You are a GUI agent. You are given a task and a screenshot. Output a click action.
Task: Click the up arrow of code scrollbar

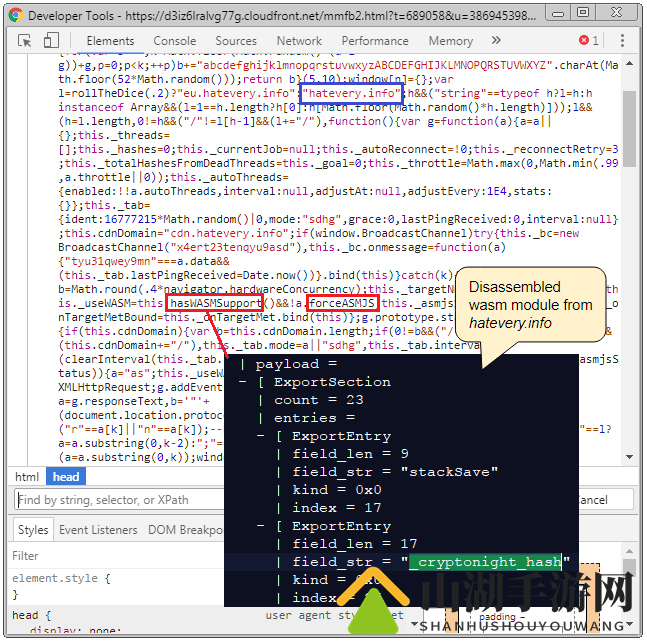pyautogui.click(x=630, y=64)
